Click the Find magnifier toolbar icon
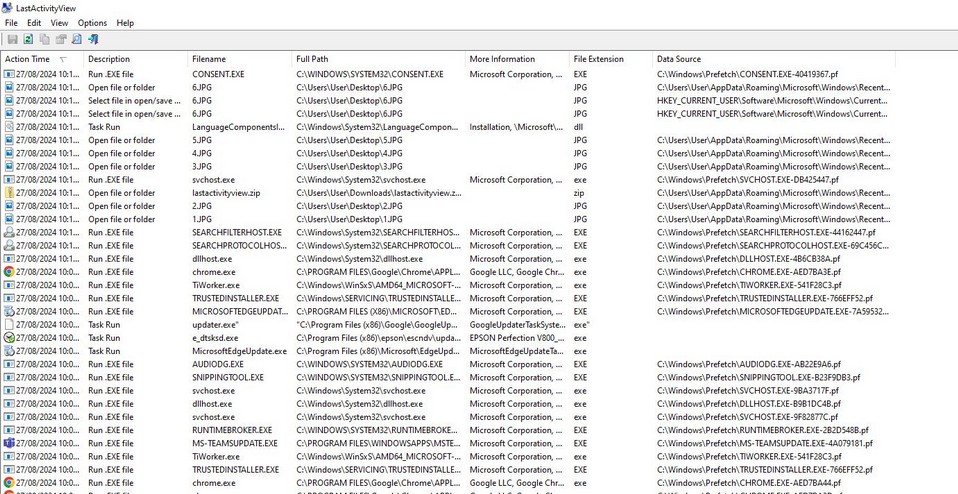Image resolution: width=958 pixels, height=494 pixels. (x=76, y=39)
